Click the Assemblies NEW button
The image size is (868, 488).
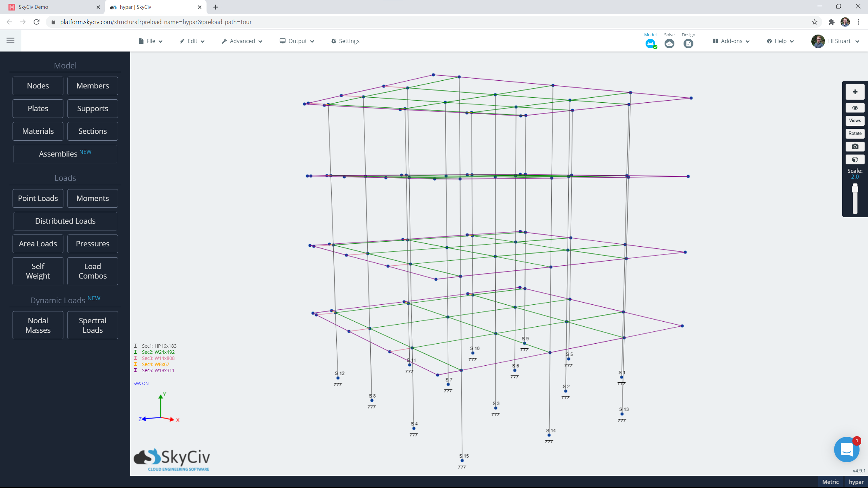point(65,154)
